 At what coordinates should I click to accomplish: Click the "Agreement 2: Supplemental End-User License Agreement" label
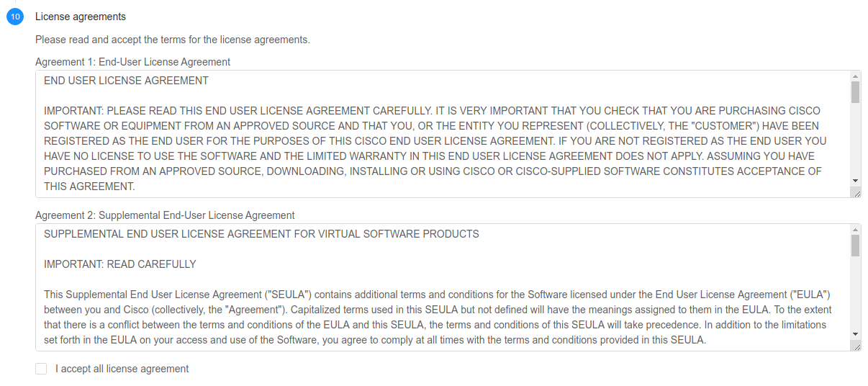(x=165, y=215)
